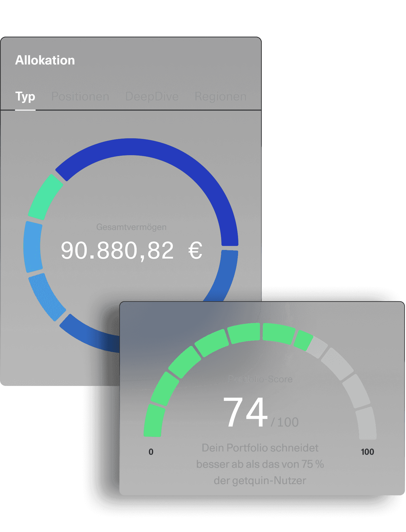Select the light blue donut segment below green
Viewport: 406px width, 532px height.
(33, 247)
